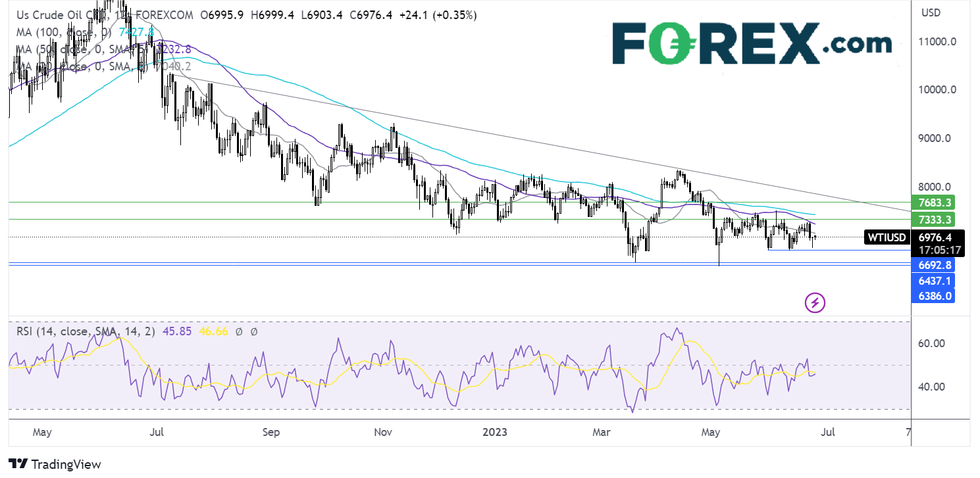Image resolution: width=980 pixels, height=478 pixels.
Task: Click the close price value C6976.4
Action: (371, 14)
